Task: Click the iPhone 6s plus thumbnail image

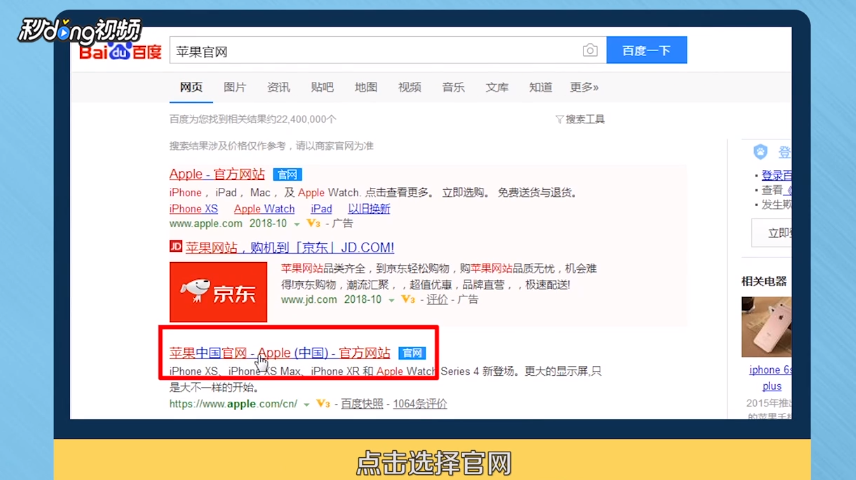Action: tap(766, 327)
